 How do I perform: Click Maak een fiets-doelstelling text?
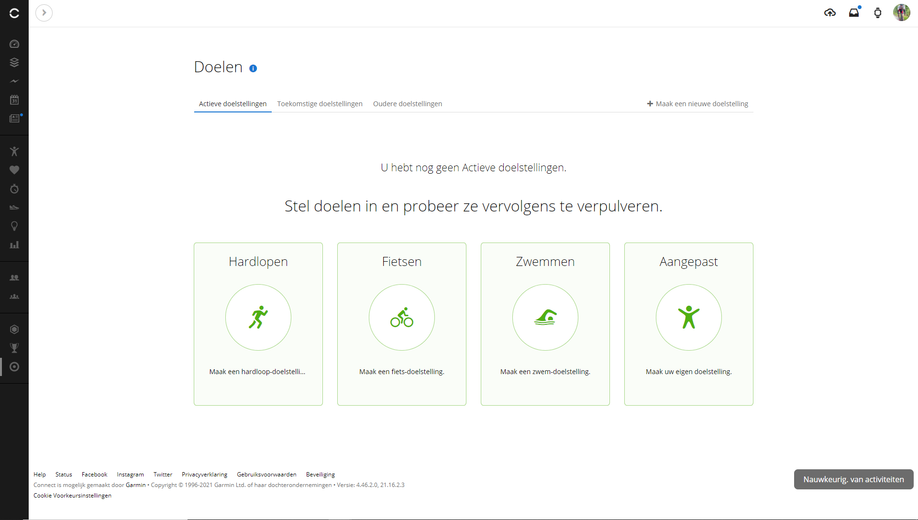pos(402,372)
